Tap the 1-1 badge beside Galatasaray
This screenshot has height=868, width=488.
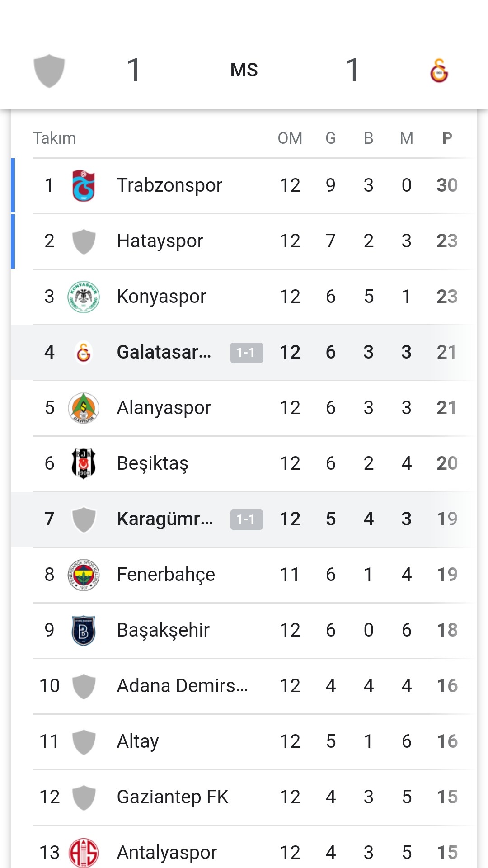point(246,353)
